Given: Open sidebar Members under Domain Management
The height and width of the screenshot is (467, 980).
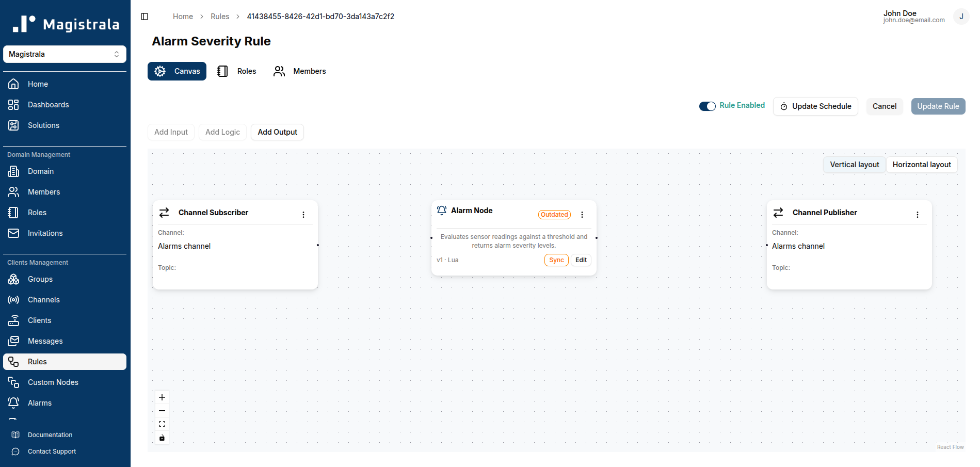Looking at the screenshot, I should (65, 192).
